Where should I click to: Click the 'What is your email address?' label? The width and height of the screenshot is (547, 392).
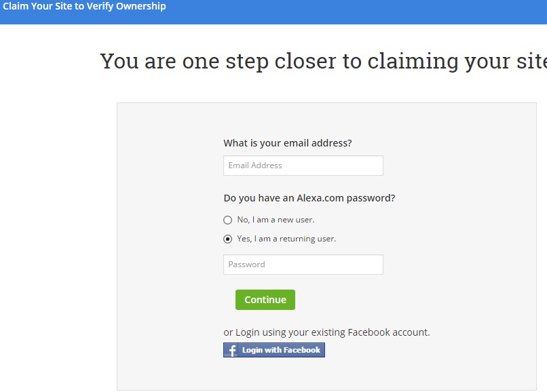click(288, 143)
